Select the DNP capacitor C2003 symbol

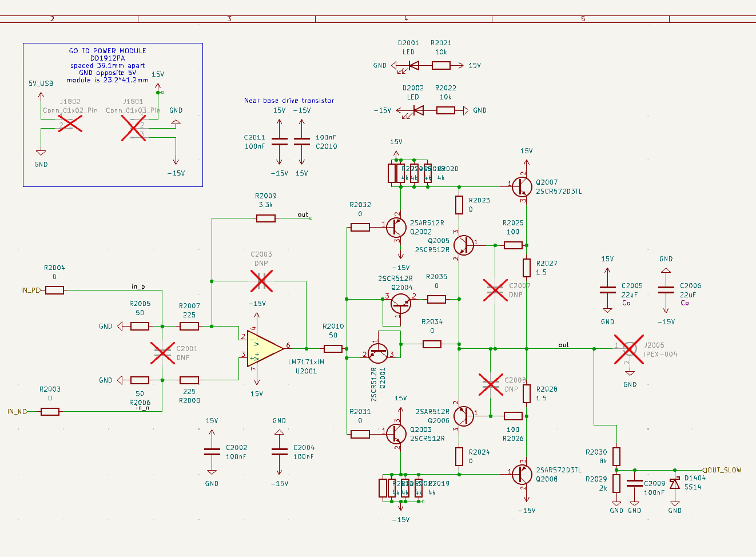coord(261,281)
